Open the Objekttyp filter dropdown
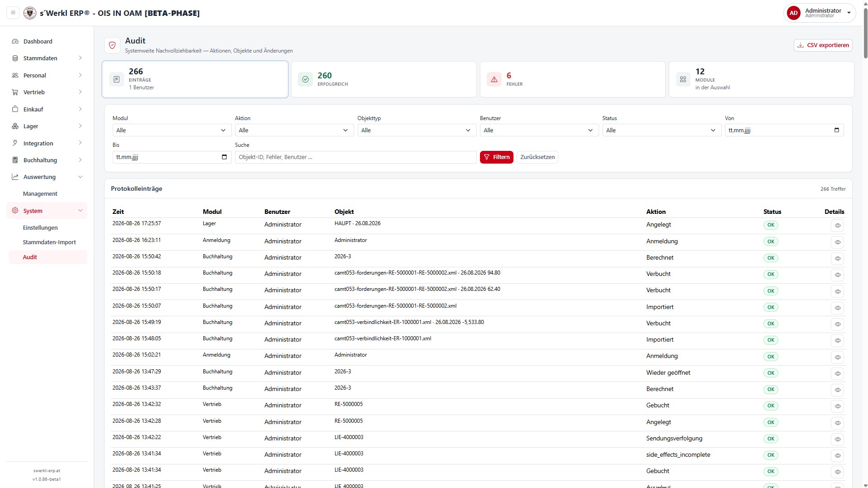The width and height of the screenshot is (868, 488). [x=417, y=130]
